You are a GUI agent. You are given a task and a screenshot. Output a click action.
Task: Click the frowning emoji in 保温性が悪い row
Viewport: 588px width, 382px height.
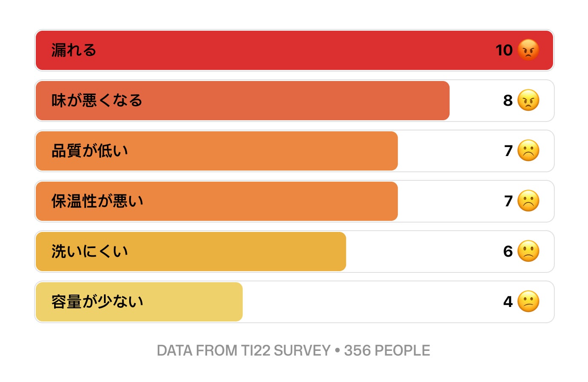pyautogui.click(x=528, y=201)
